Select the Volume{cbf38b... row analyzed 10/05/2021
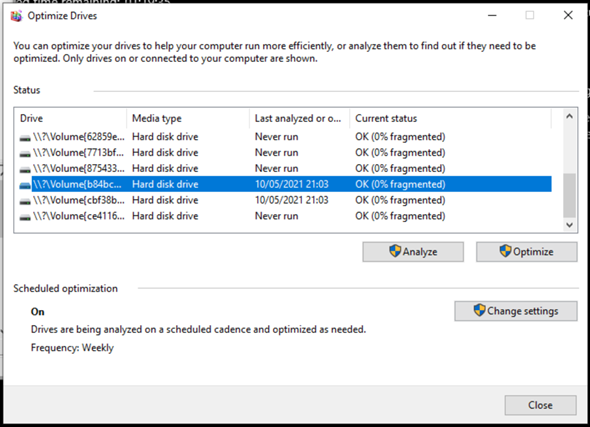 [x=285, y=200]
